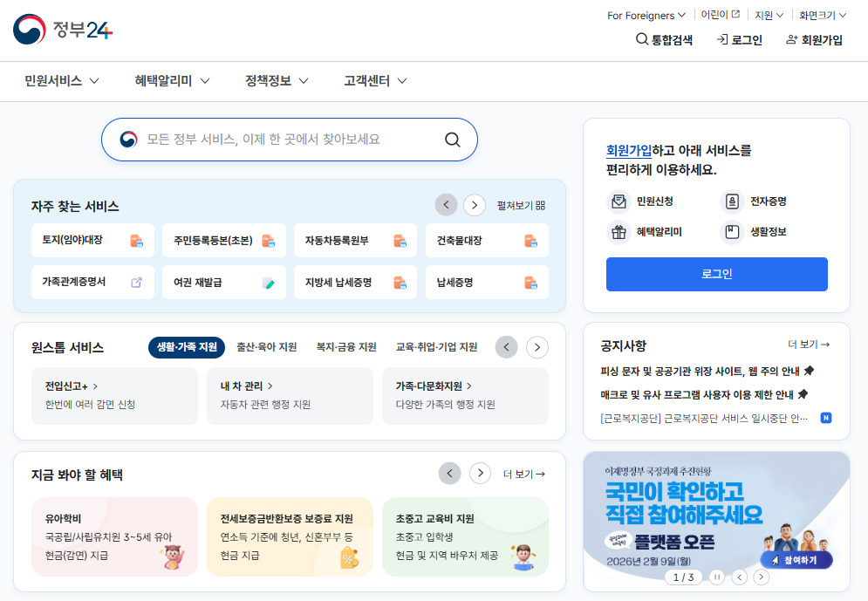Open the 유아학비 benefit card
Screen dimensions: 868x601
click(x=114, y=536)
